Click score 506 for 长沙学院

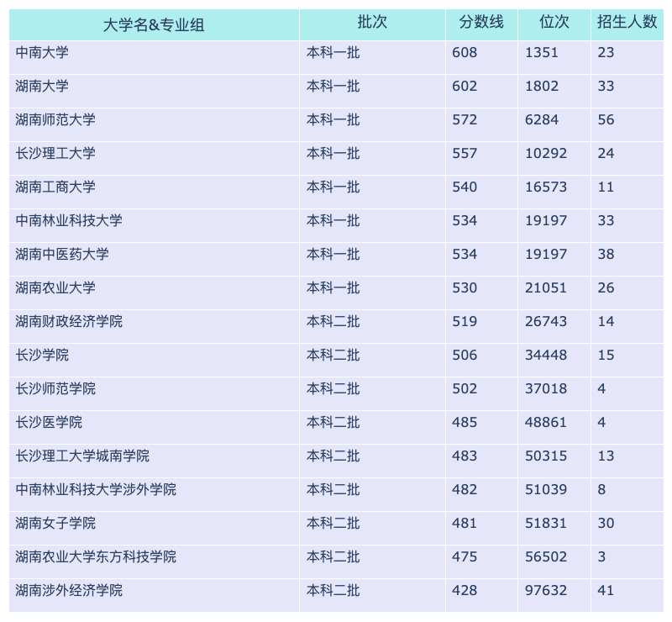click(465, 355)
